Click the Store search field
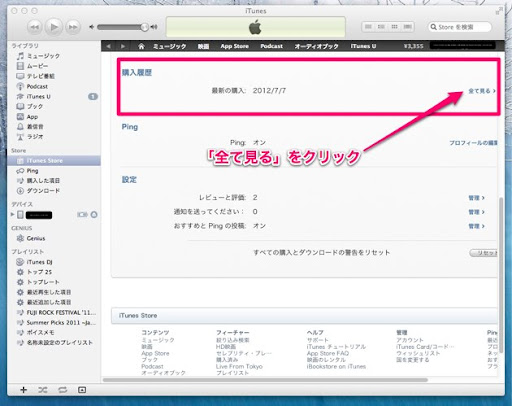 coord(460,27)
